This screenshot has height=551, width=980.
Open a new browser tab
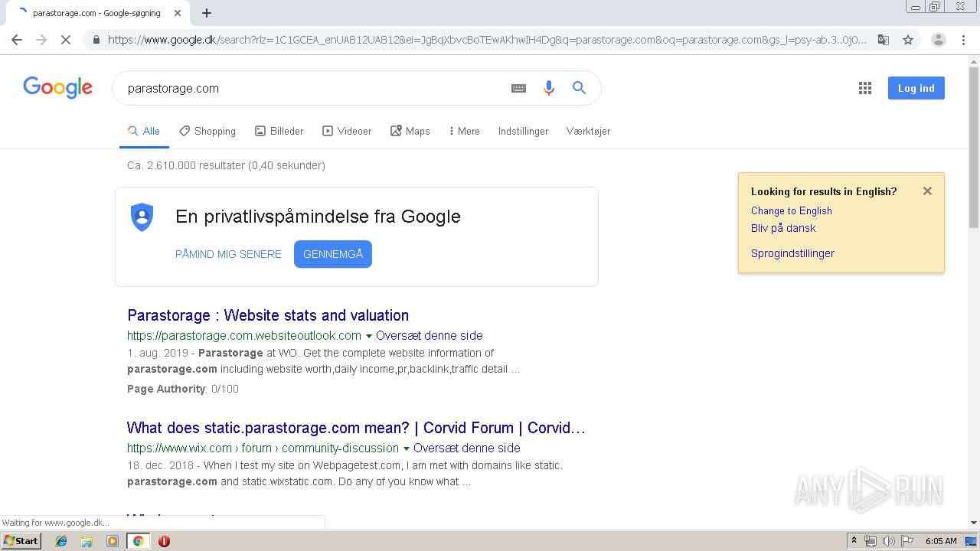(207, 13)
